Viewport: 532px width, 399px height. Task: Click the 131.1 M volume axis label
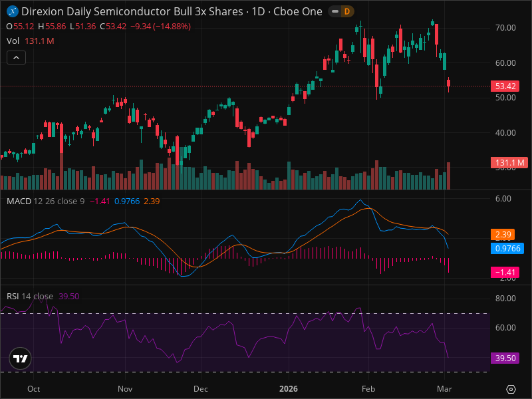pyautogui.click(x=509, y=162)
